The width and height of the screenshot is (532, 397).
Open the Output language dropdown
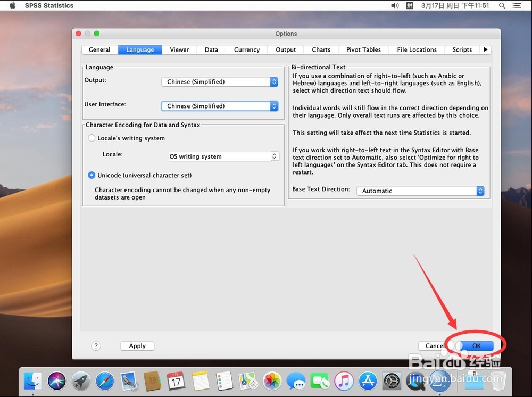pos(220,82)
